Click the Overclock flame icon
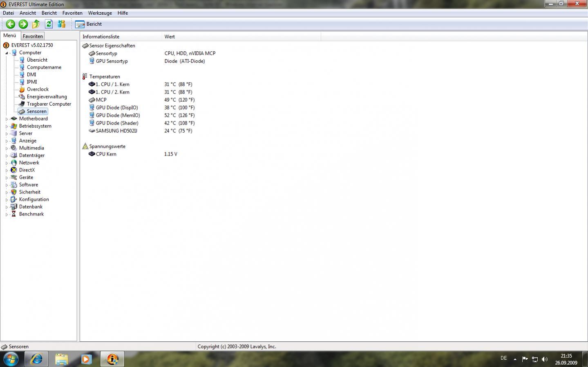This screenshot has height=367, width=588. point(22,89)
